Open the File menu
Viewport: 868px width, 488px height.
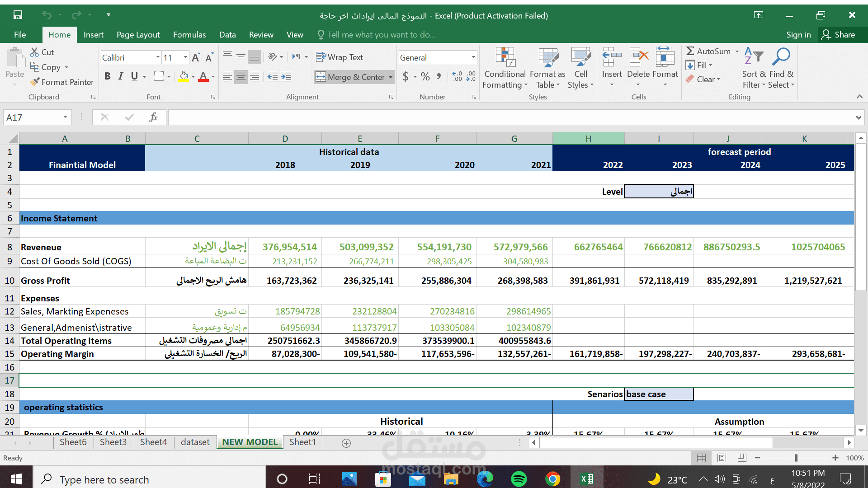tap(20, 35)
